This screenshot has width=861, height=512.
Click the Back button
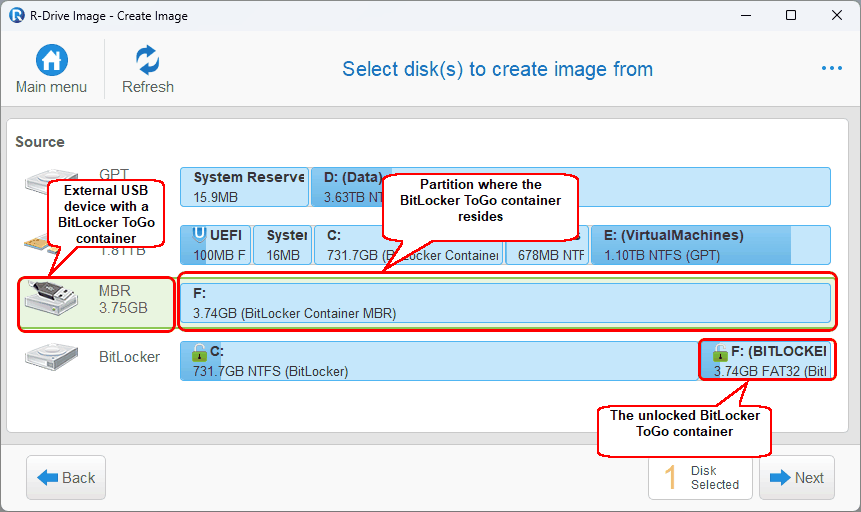pyautogui.click(x=66, y=477)
